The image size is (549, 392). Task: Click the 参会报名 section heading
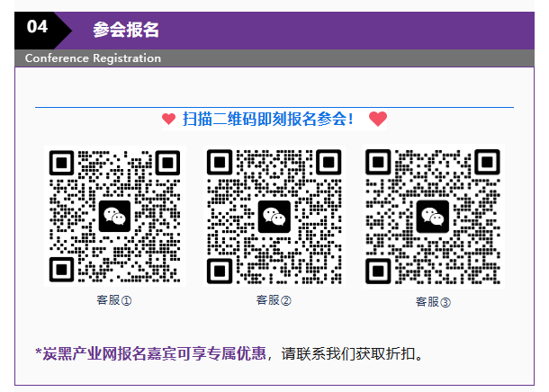(x=125, y=30)
